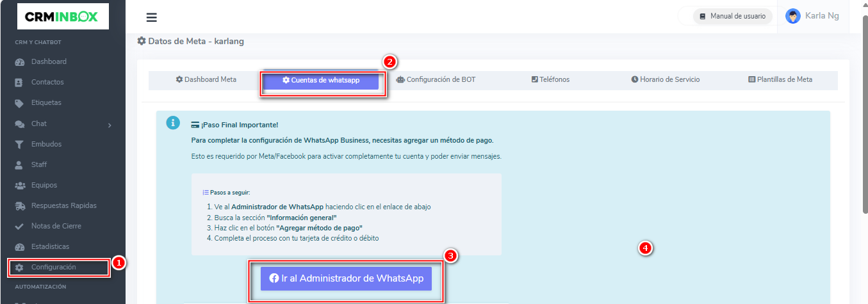Click the Embudos funnel icon
Image resolution: width=868 pixels, height=304 pixels.
pyautogui.click(x=19, y=145)
